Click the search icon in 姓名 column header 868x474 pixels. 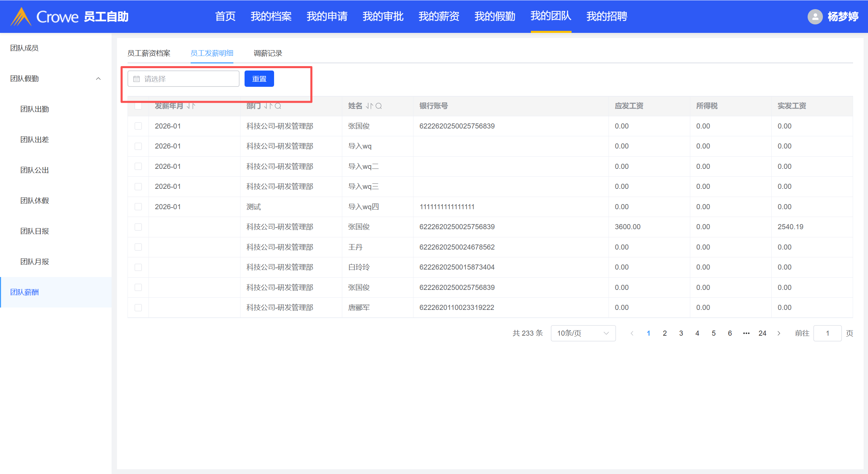point(379,106)
